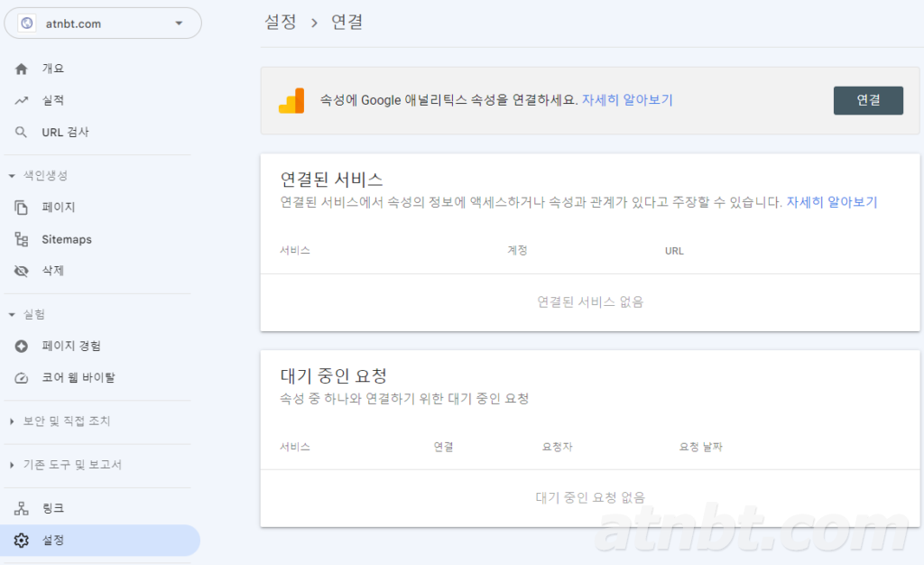The width and height of the screenshot is (924, 565).
Task: Open the atnbt.com property selector dropdown
Action: click(x=103, y=23)
